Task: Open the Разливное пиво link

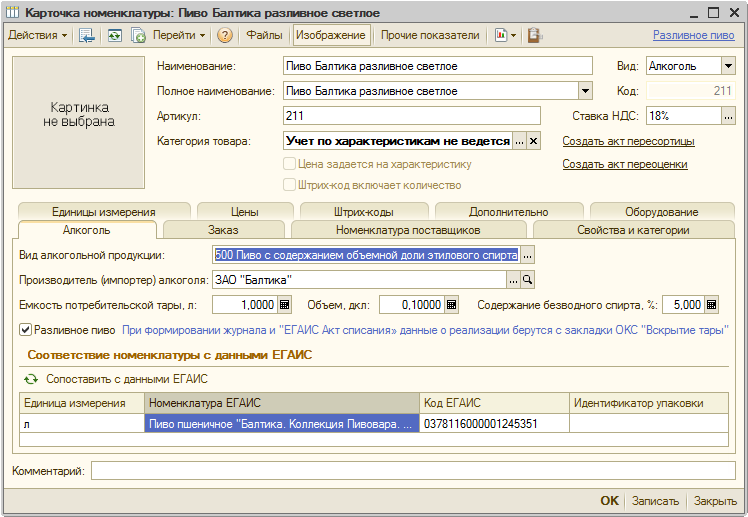Action: [694, 35]
